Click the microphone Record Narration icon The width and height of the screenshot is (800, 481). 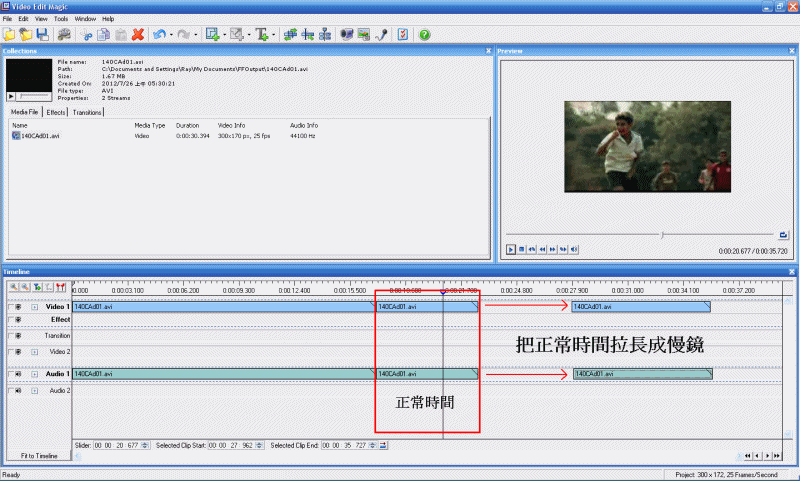pyautogui.click(x=381, y=35)
